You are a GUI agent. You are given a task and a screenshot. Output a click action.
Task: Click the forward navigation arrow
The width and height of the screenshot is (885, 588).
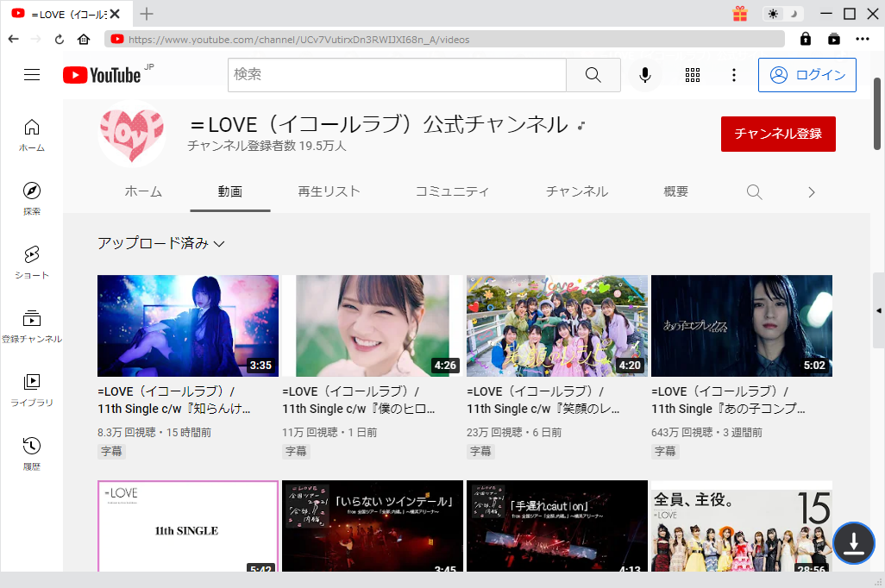[x=36, y=39]
